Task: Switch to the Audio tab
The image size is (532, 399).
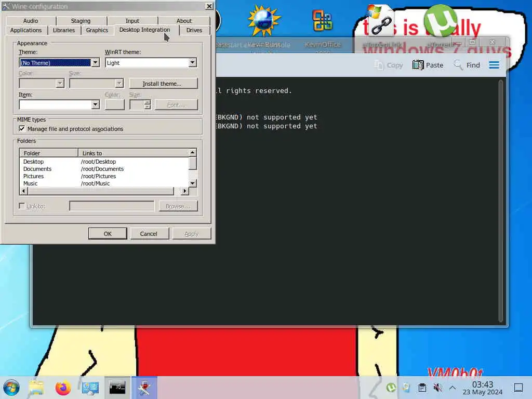Action: (31, 21)
